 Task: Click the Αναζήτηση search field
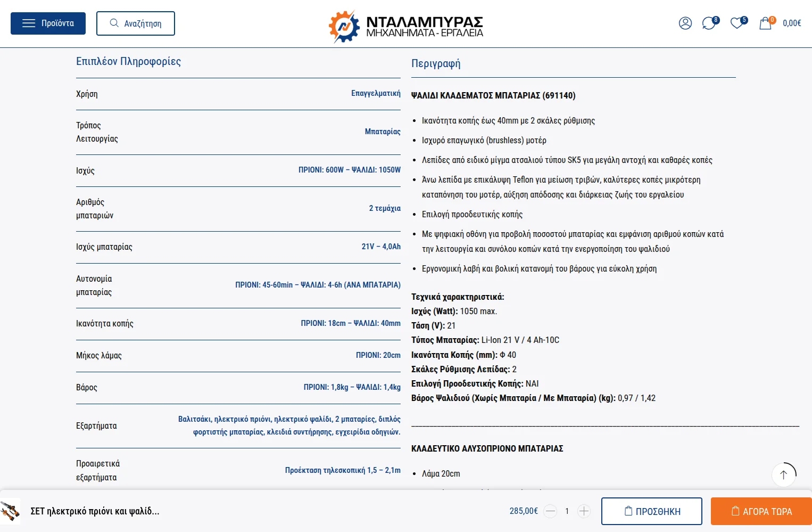coord(136,23)
